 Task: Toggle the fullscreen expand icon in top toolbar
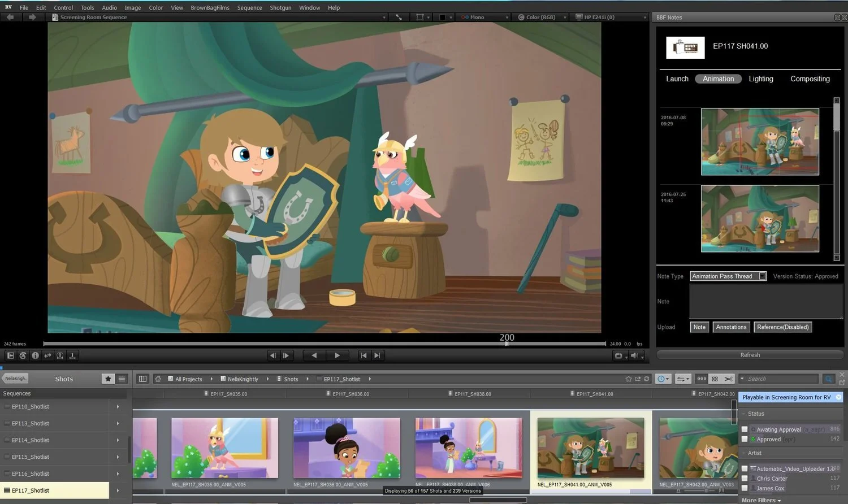pos(399,18)
